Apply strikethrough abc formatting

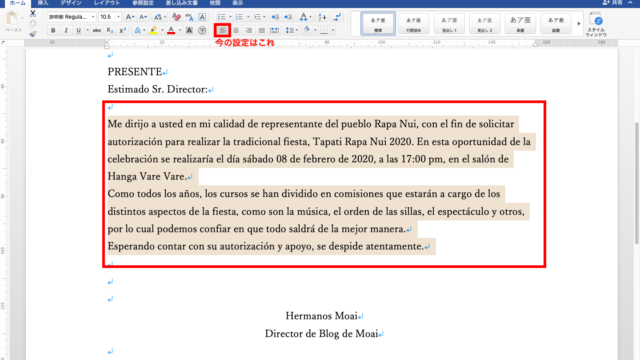tap(97, 30)
